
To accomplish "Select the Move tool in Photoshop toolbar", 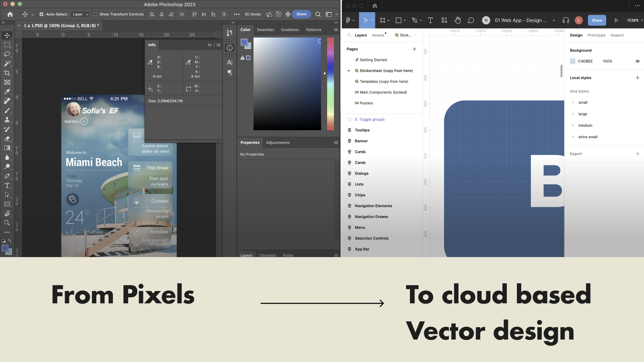I will click(x=7, y=35).
